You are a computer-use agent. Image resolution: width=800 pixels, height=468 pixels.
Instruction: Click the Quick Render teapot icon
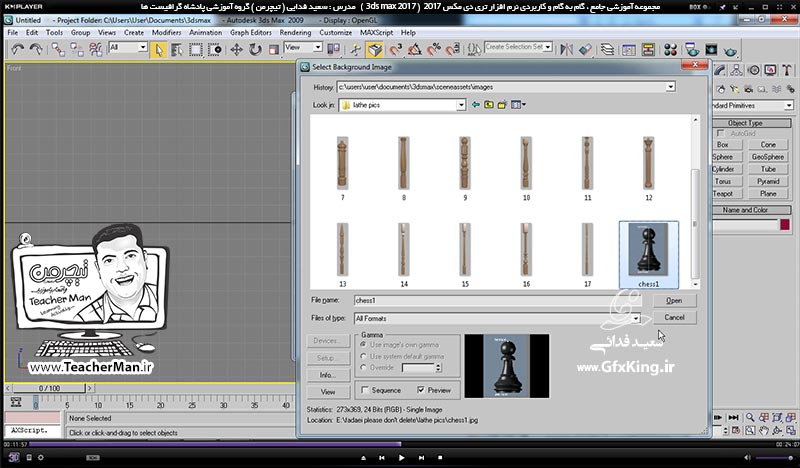pyautogui.click(x=730, y=51)
